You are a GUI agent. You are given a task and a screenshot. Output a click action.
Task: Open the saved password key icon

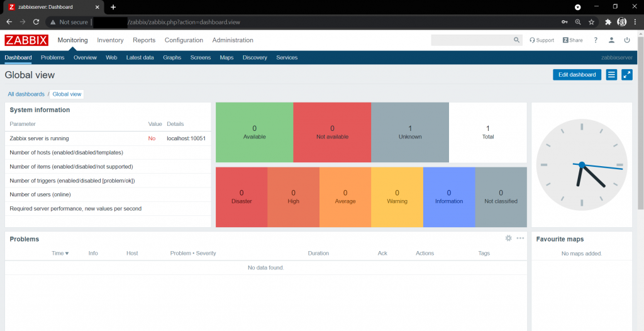click(565, 22)
